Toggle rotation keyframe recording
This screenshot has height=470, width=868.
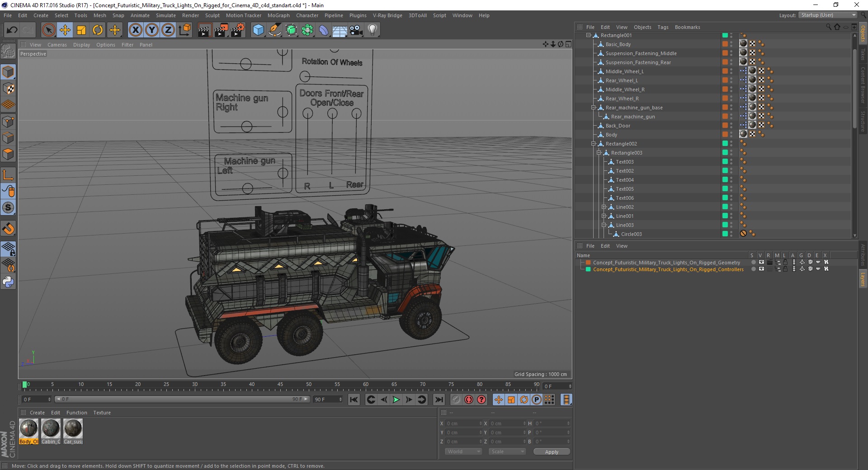524,399
